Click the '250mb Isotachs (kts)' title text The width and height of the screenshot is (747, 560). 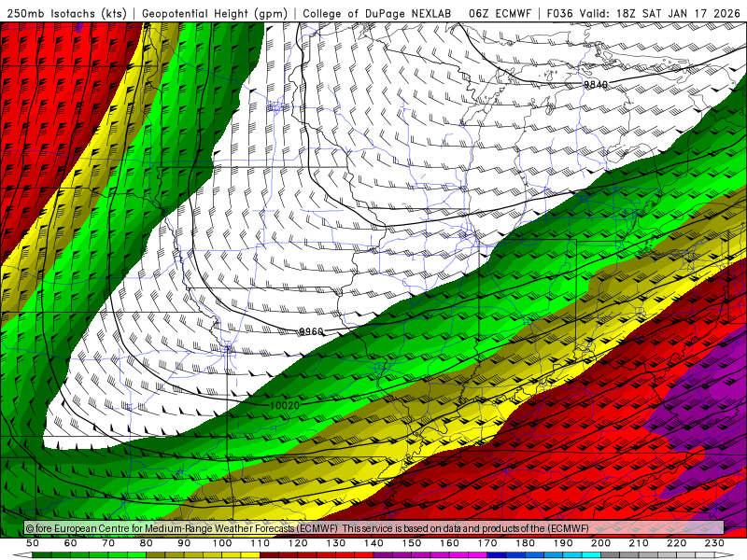(67, 13)
